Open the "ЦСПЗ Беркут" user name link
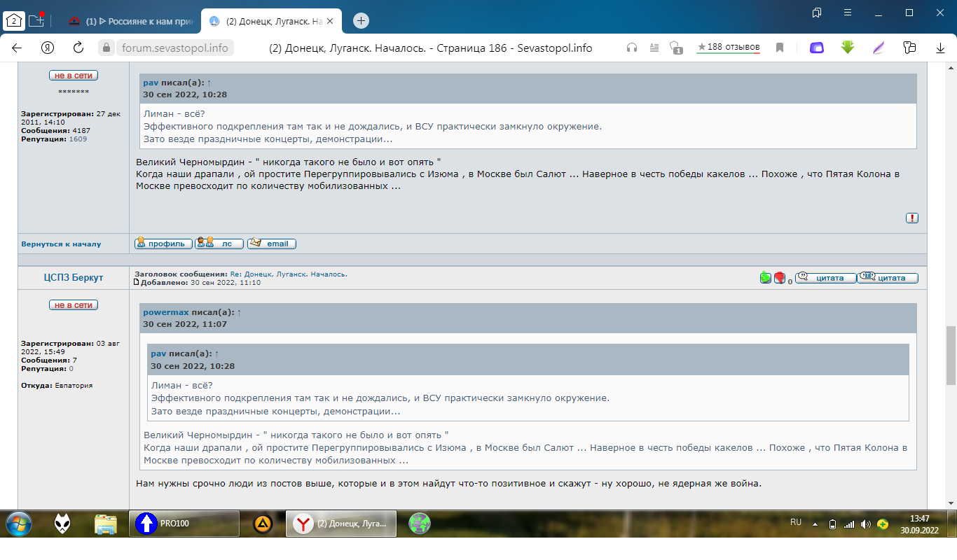 73,278
